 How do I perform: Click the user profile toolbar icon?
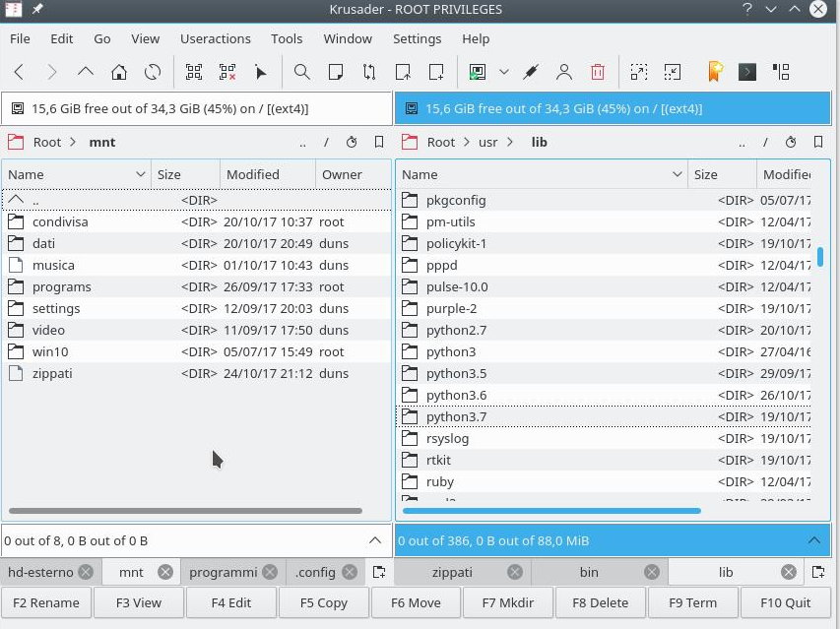(x=564, y=72)
